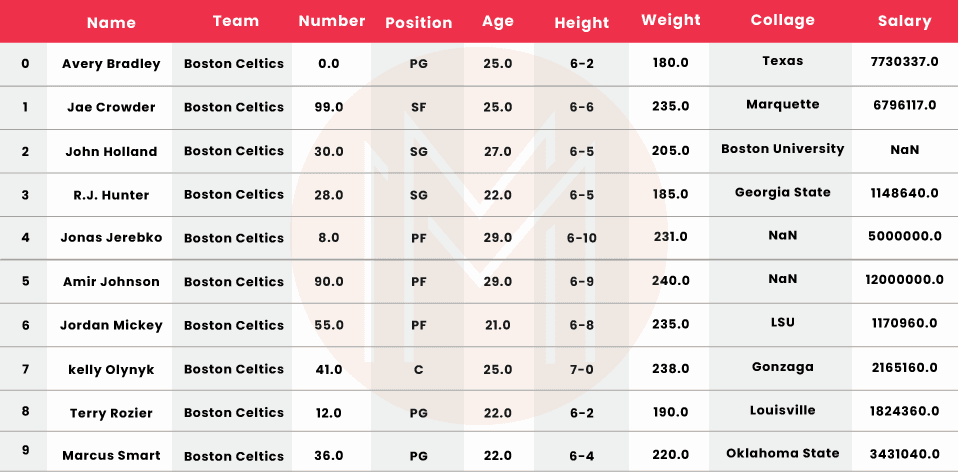Click the Marquette college cell
958x472 pixels.
782,104
